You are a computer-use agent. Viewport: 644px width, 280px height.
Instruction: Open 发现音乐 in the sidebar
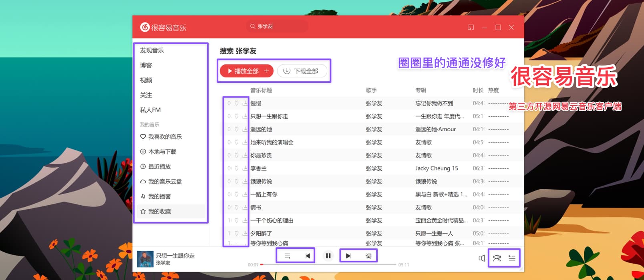pos(152,50)
